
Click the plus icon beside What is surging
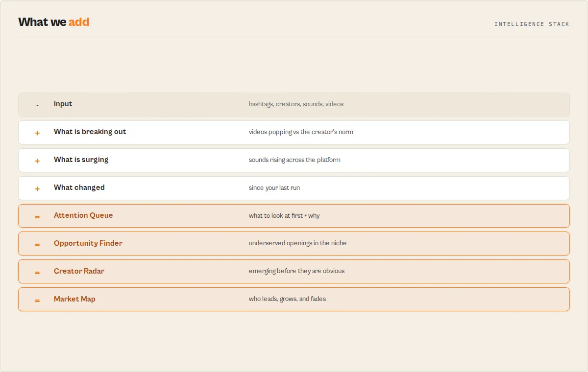point(37,161)
